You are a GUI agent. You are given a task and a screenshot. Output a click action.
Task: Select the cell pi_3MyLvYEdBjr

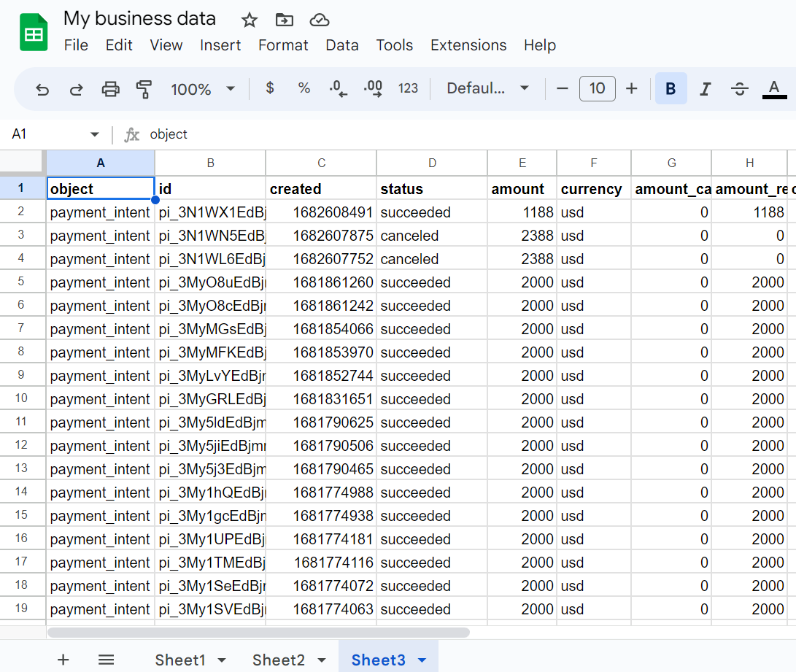coord(210,375)
